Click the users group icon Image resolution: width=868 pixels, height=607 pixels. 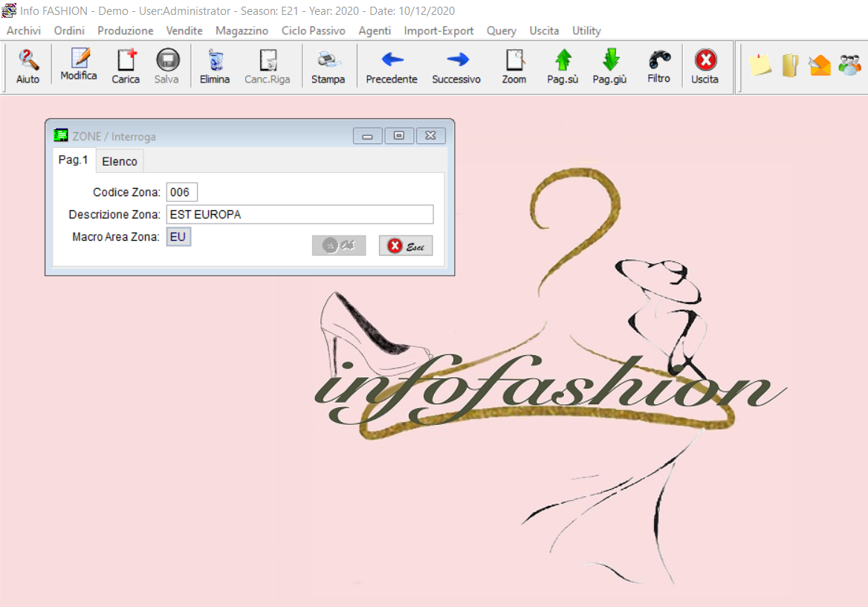point(849,65)
